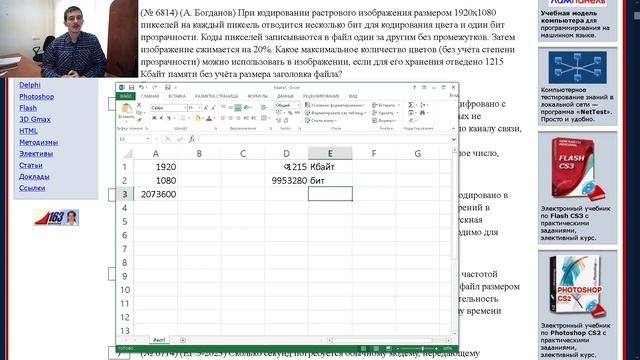The height and width of the screenshot is (360, 640).
Task: Select column header G
Action: pyautogui.click(x=418, y=153)
